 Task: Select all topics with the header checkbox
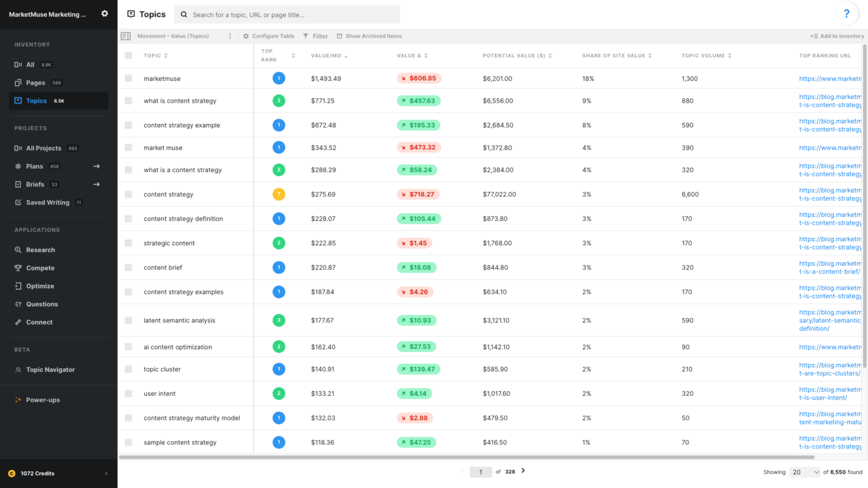tap(128, 55)
